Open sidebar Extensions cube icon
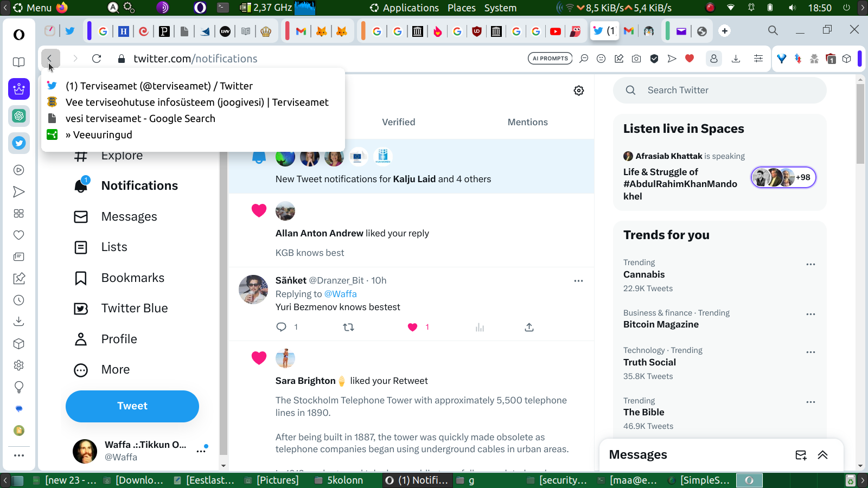 point(19,344)
